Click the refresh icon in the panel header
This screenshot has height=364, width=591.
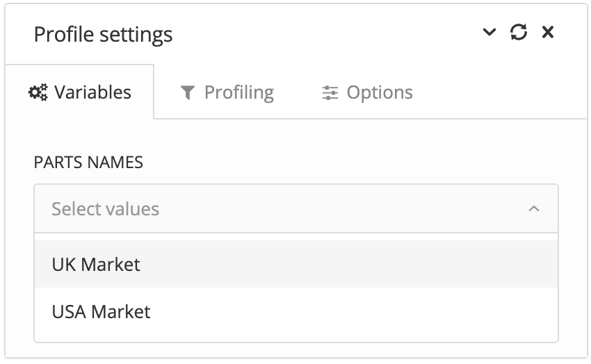tap(519, 32)
